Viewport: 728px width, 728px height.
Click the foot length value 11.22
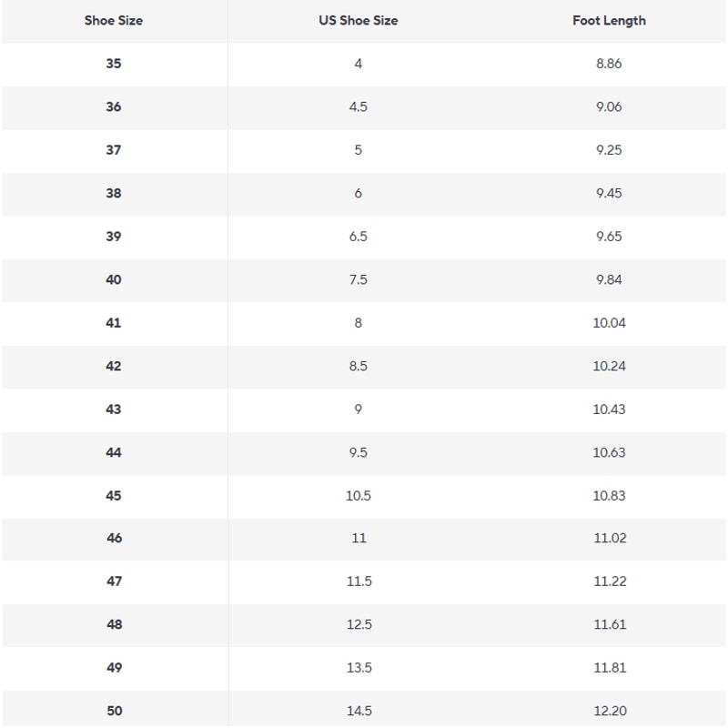609,581
